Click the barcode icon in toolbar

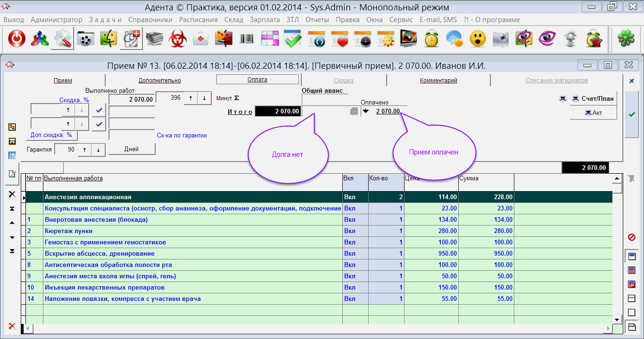[x=247, y=39]
